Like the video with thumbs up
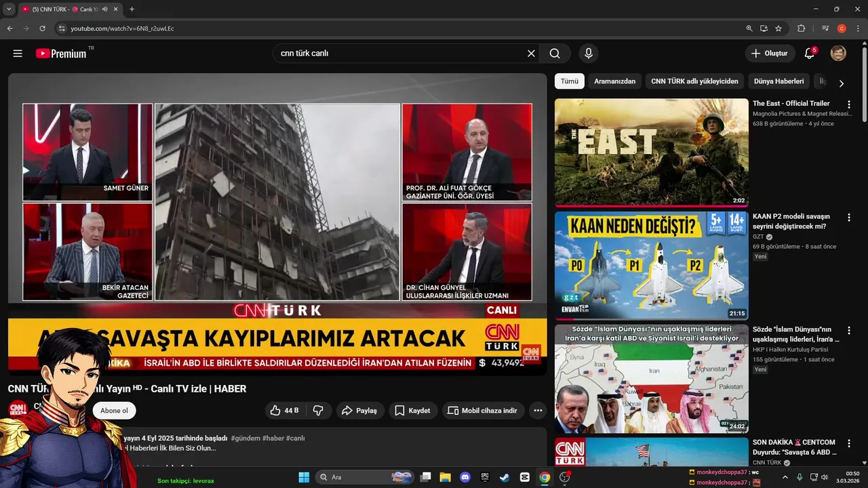Viewport: 868px width, 488px height. pyautogui.click(x=284, y=411)
